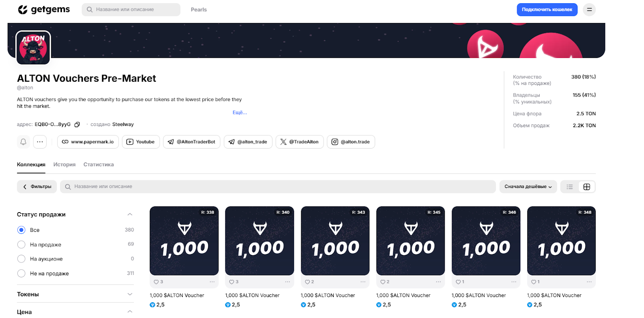The height and width of the screenshot is (318, 644).
Task: Open the Pearls navigation link
Action: pos(199,10)
